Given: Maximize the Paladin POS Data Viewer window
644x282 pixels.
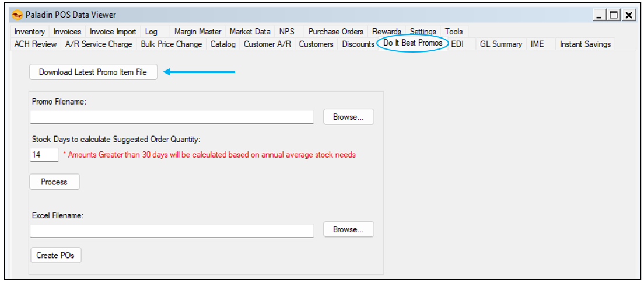Looking at the screenshot, I should pos(614,15).
